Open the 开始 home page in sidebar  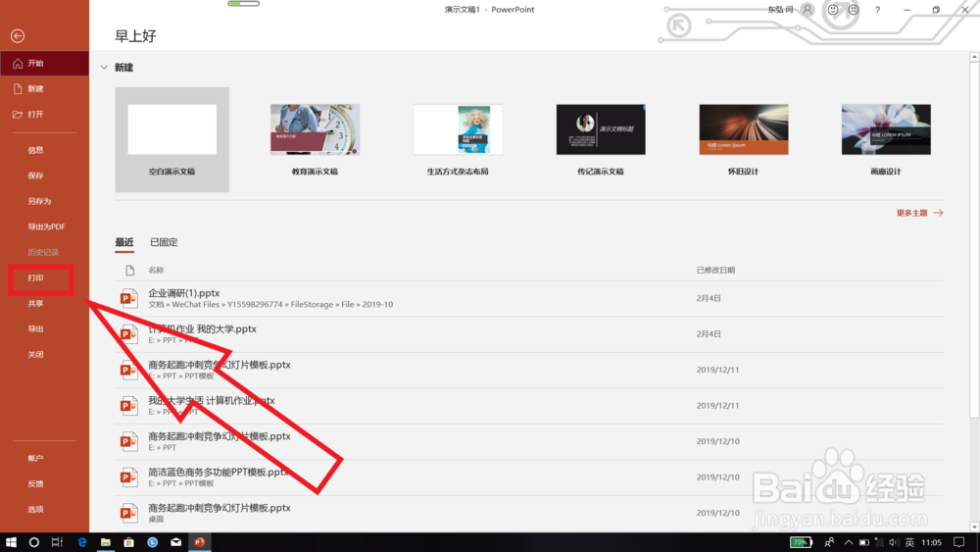point(44,63)
